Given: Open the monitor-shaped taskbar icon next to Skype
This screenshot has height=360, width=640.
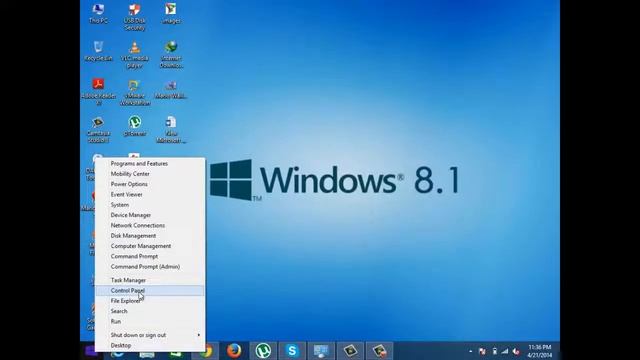Looking at the screenshot, I should tap(321, 351).
